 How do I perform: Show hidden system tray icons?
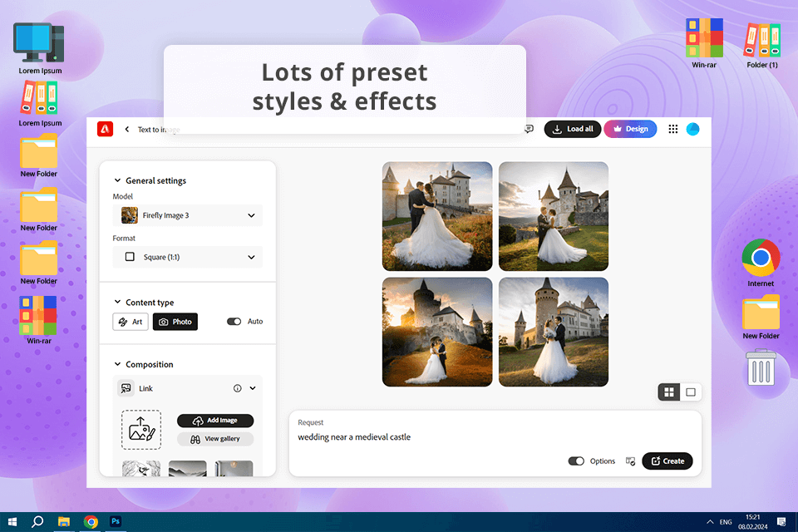[709, 522]
